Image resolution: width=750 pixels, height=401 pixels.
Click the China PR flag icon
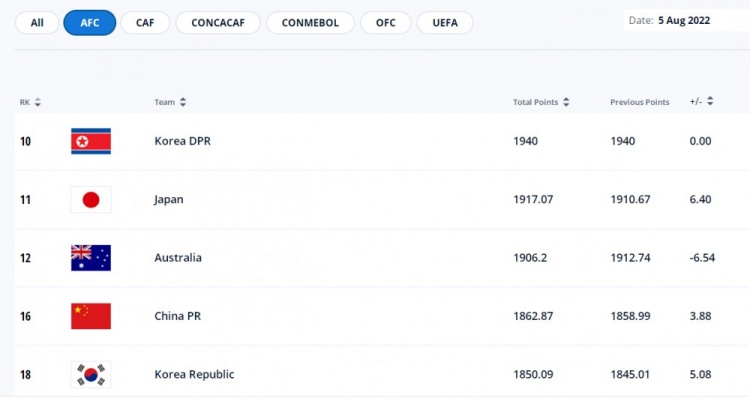click(x=91, y=316)
